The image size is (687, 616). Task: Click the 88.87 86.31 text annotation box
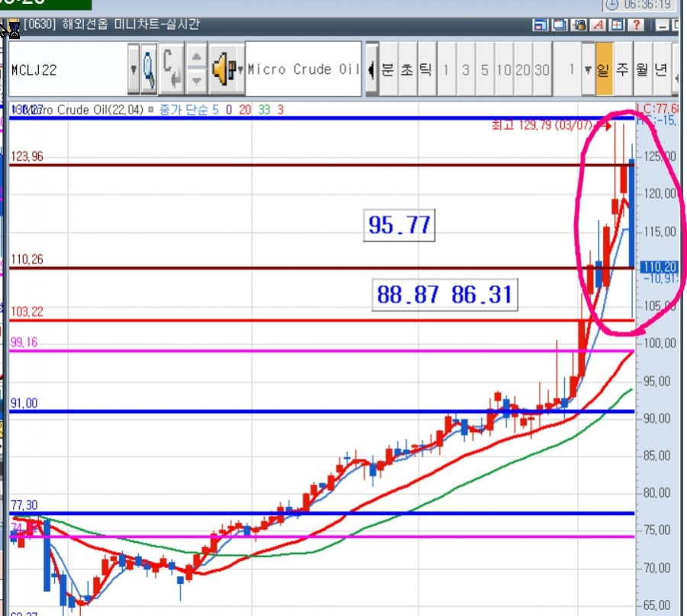(445, 295)
